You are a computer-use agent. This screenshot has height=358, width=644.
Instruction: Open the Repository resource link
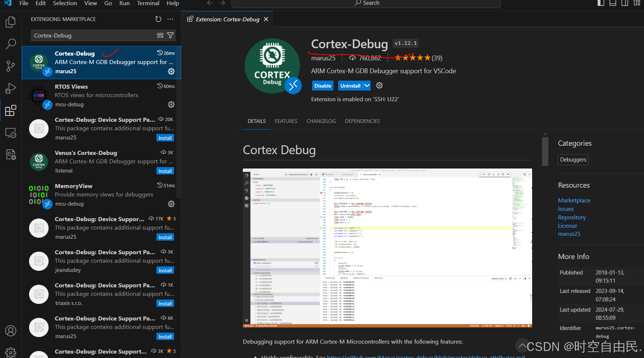[572, 217]
